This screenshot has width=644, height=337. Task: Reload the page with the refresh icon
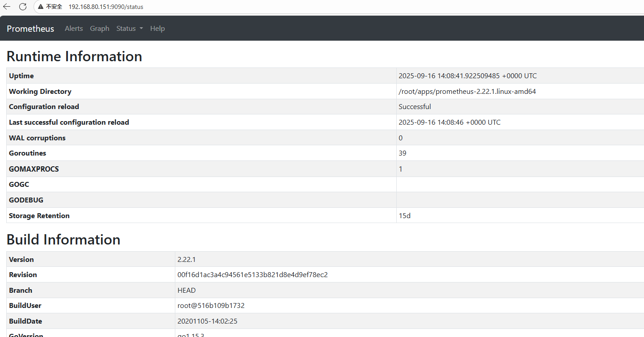[23, 7]
